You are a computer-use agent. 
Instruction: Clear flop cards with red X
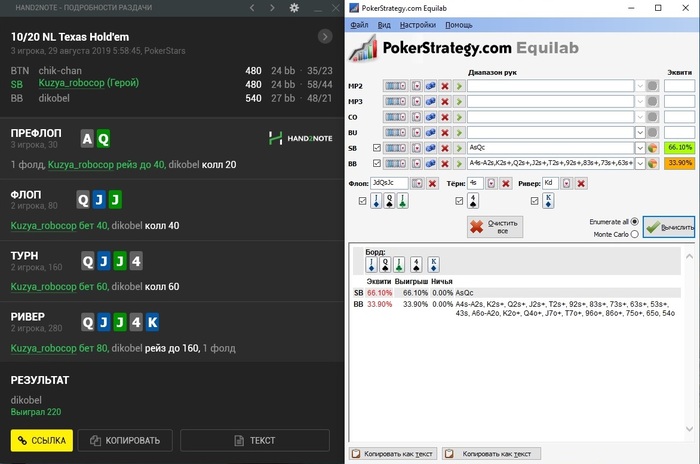pos(432,183)
